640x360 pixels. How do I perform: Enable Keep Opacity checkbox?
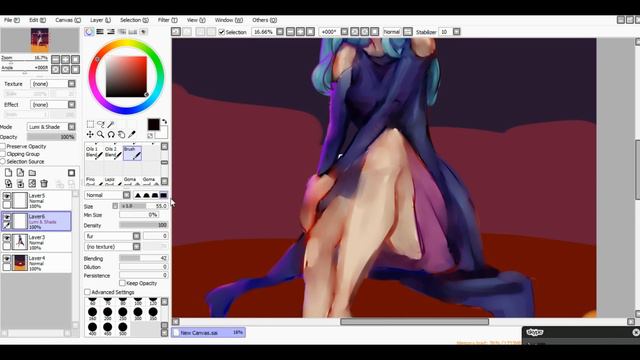(x=122, y=283)
